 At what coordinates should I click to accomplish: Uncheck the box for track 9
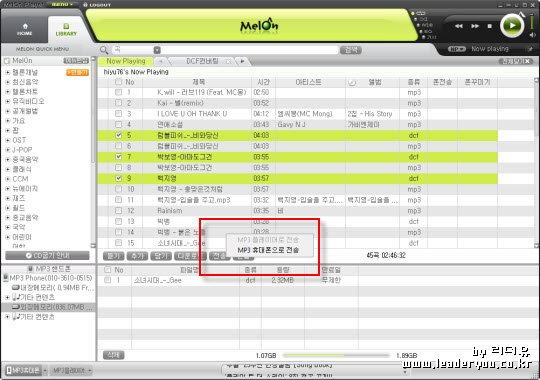(118, 178)
